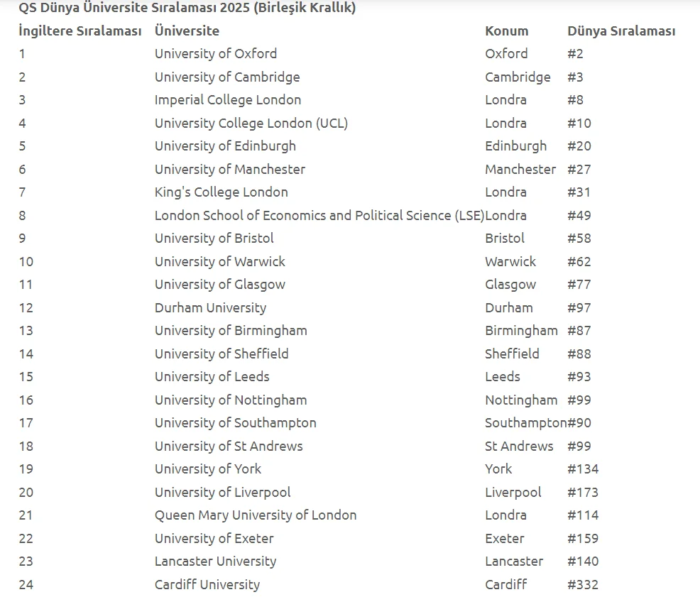Image resolution: width=700 pixels, height=597 pixels.
Task: Click Imperial College London entry
Action: click(x=228, y=100)
